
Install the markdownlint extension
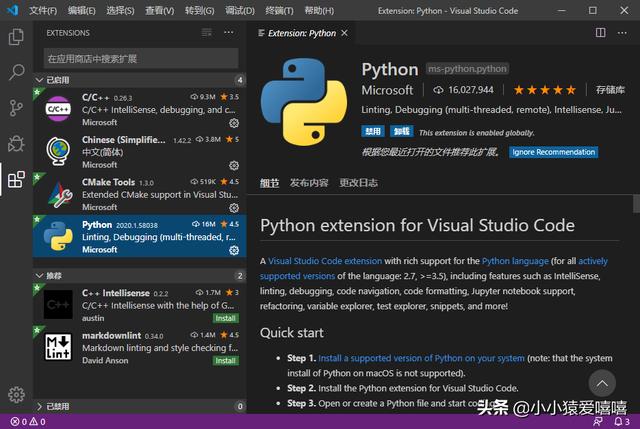(x=225, y=360)
